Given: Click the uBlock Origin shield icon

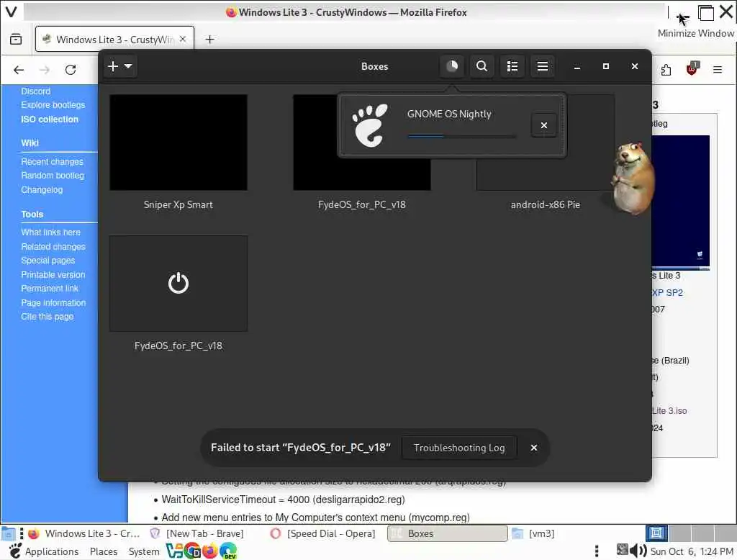Looking at the screenshot, I should [692, 69].
